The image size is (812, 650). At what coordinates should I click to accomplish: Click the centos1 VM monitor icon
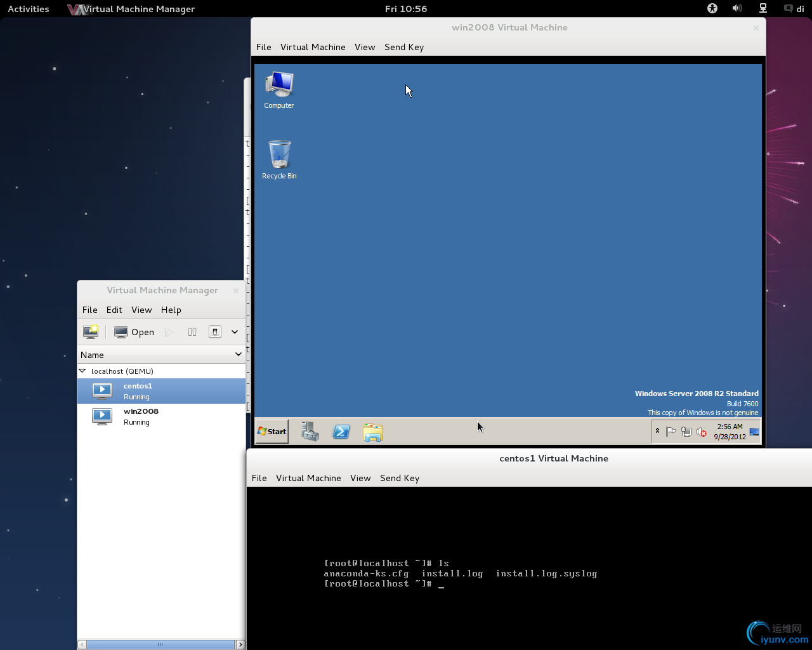[102, 391]
